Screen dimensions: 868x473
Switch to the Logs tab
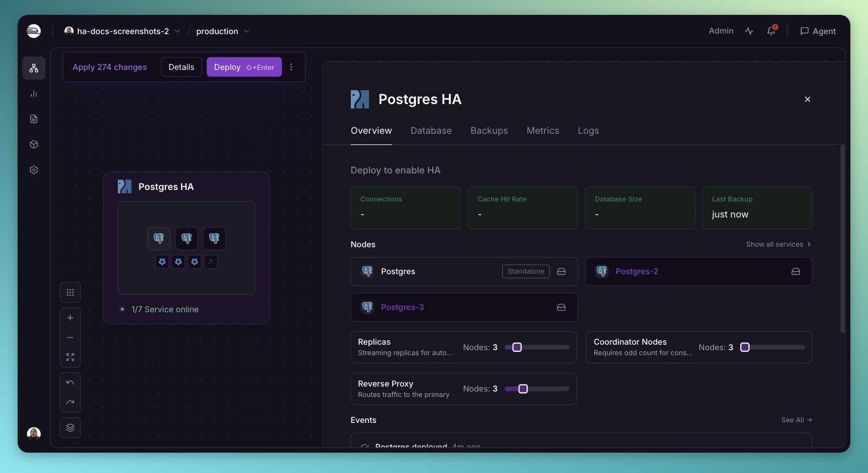pyautogui.click(x=588, y=131)
